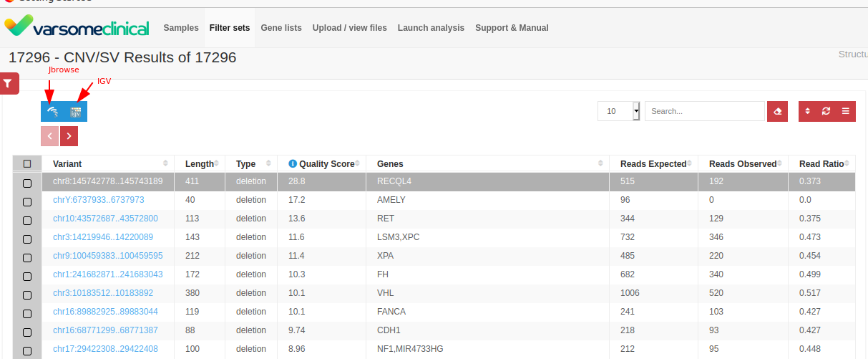Open variant chr1:241682871..241683043 link
Screen dimensions: 868x359
[108, 274]
